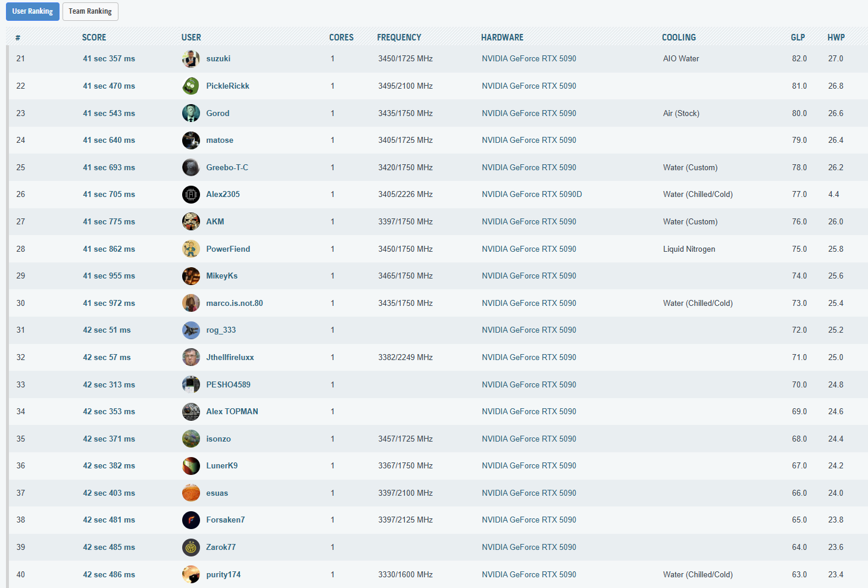Open Jthellfireluxx's user profile
This screenshot has width=868, height=588.
tap(230, 357)
